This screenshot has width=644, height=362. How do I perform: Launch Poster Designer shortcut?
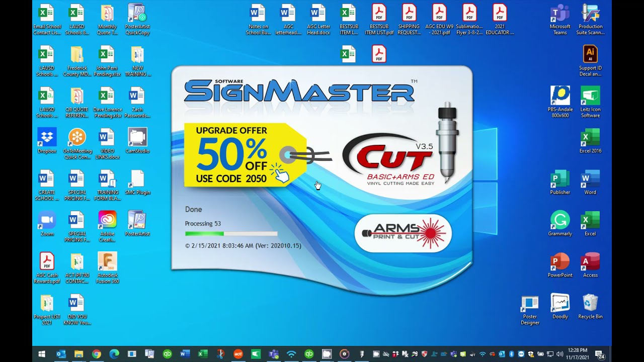tap(530, 310)
